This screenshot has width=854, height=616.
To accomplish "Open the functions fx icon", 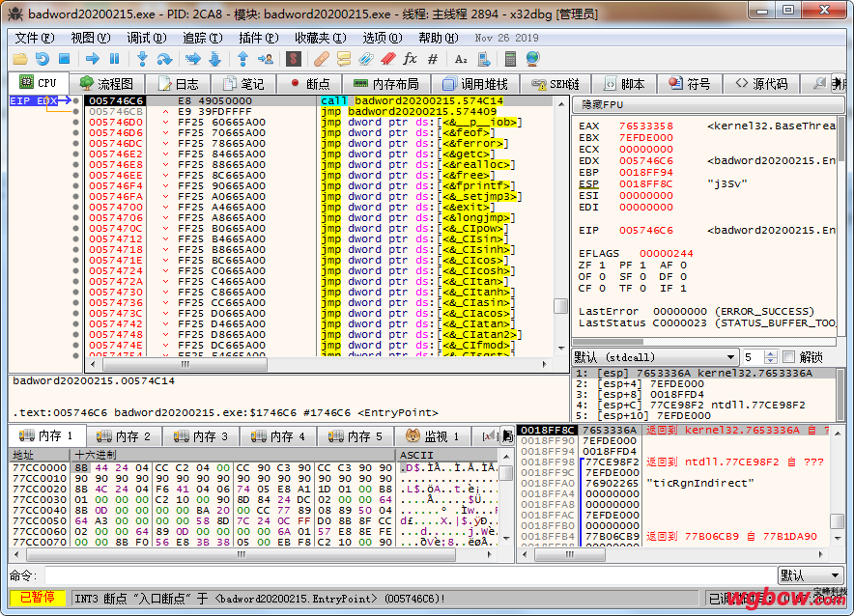I will tap(411, 59).
